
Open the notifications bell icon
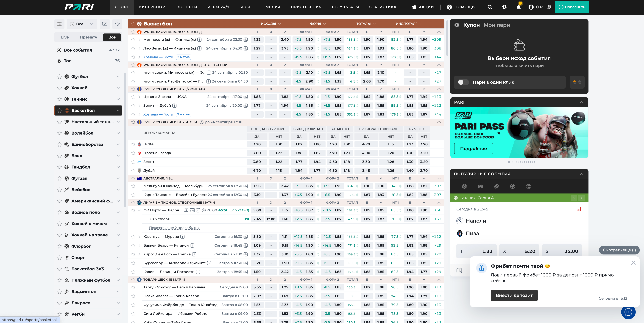(519, 7)
